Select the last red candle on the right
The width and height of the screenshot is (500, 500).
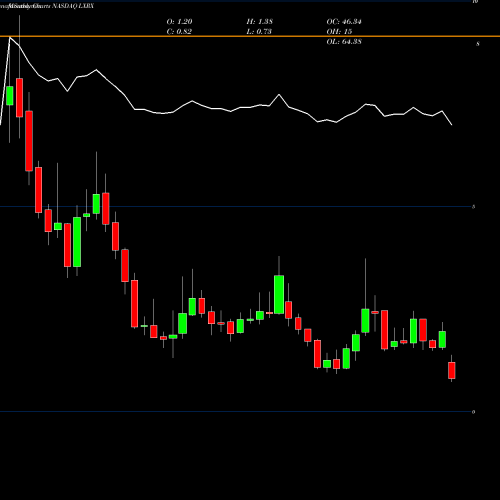tap(452, 370)
